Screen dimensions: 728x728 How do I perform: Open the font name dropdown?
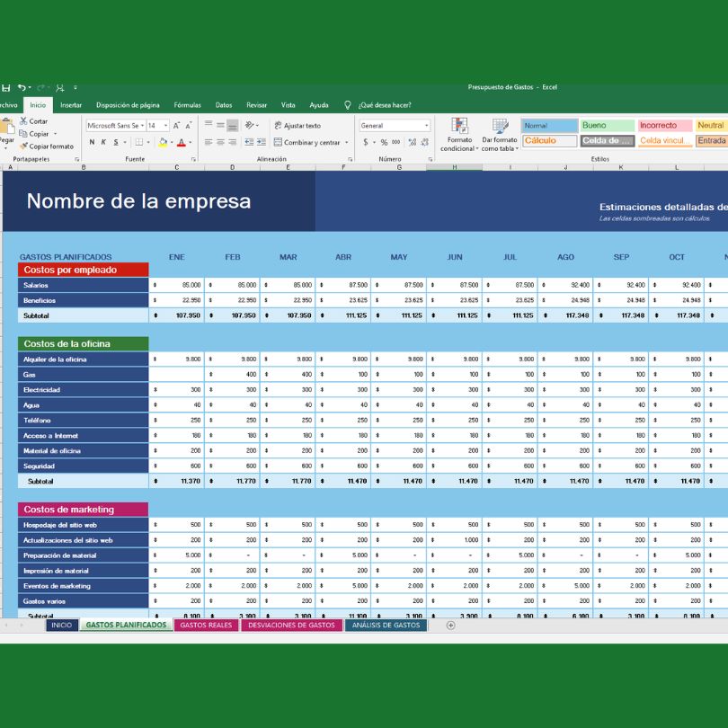click(142, 126)
